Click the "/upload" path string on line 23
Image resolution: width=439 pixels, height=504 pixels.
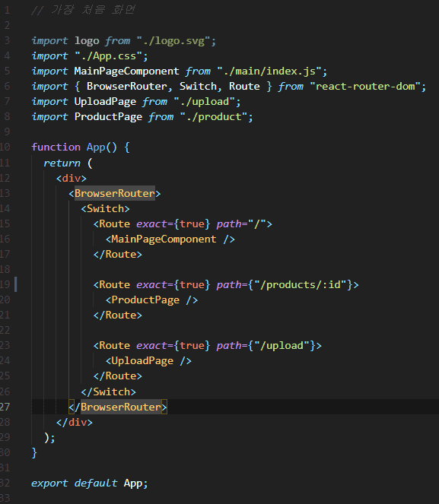point(282,346)
